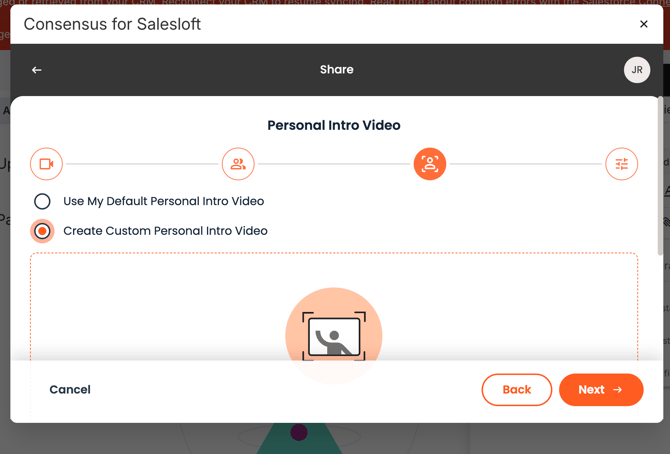Click the dashed video upload area

pyautogui.click(x=334, y=306)
